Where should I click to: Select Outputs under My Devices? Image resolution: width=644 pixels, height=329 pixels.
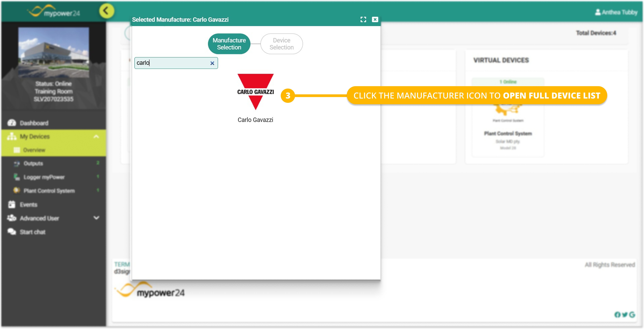pyautogui.click(x=33, y=163)
